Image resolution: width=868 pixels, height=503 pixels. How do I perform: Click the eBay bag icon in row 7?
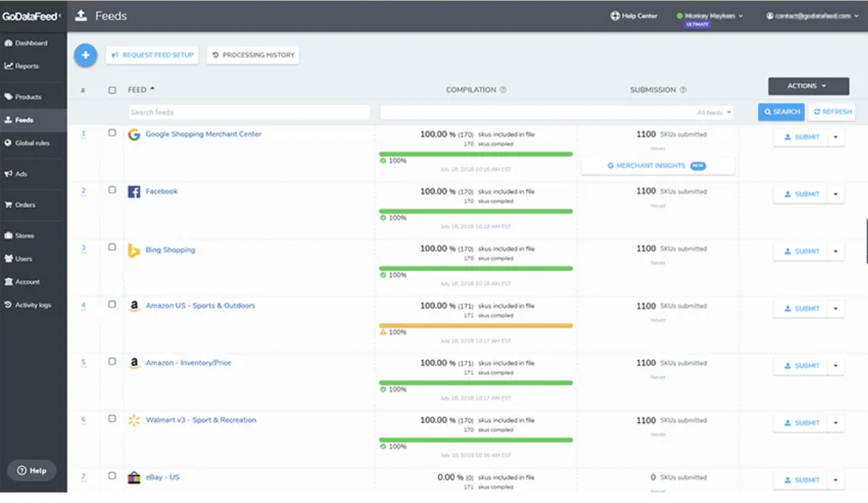coord(134,477)
